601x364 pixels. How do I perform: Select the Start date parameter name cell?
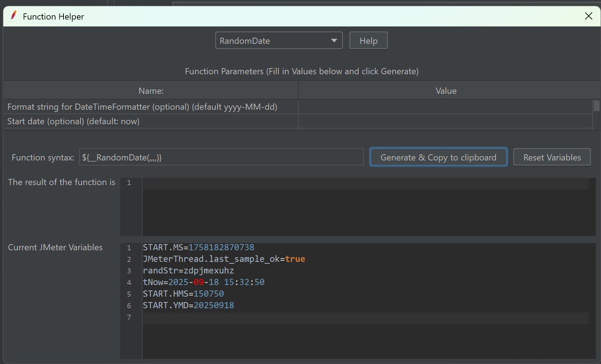(74, 121)
